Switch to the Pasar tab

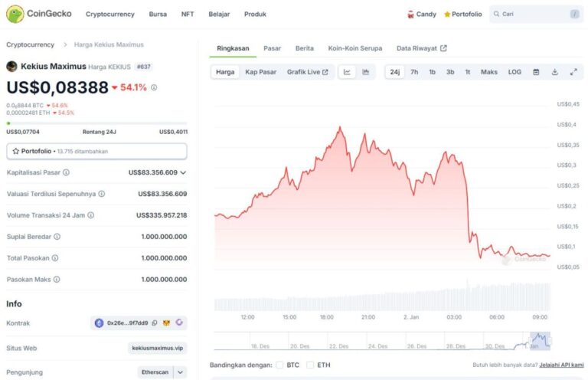[272, 48]
